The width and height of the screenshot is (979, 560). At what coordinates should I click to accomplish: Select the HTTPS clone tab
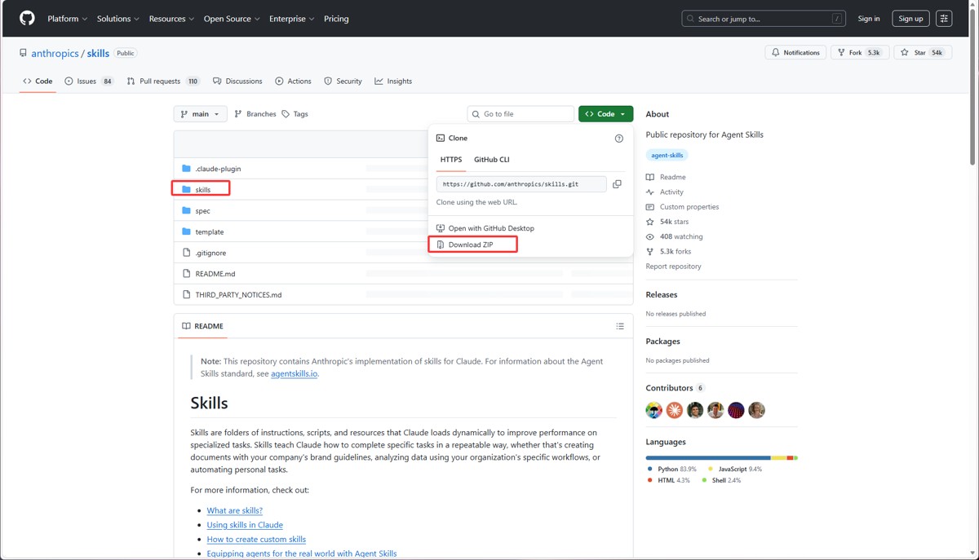(451, 160)
